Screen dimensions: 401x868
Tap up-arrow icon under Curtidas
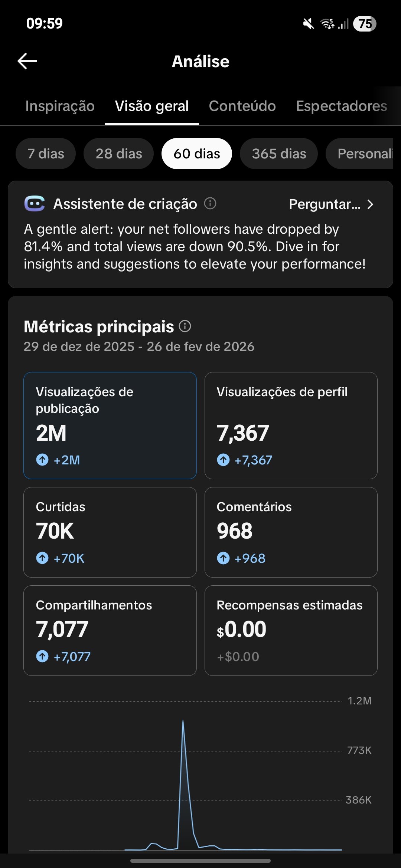click(42, 558)
